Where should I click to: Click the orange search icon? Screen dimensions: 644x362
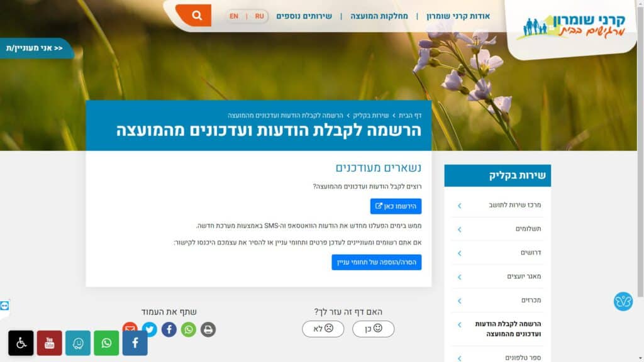(x=195, y=16)
